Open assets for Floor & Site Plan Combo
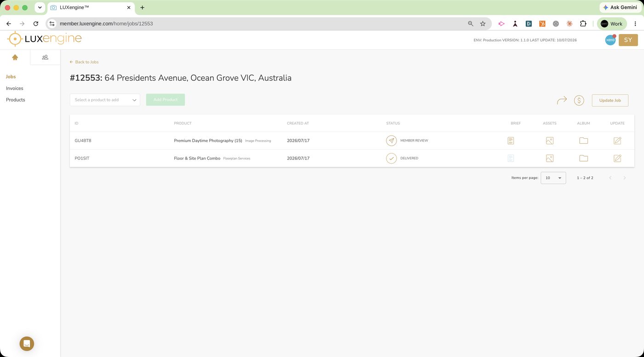This screenshot has width=644, height=357. [550, 158]
